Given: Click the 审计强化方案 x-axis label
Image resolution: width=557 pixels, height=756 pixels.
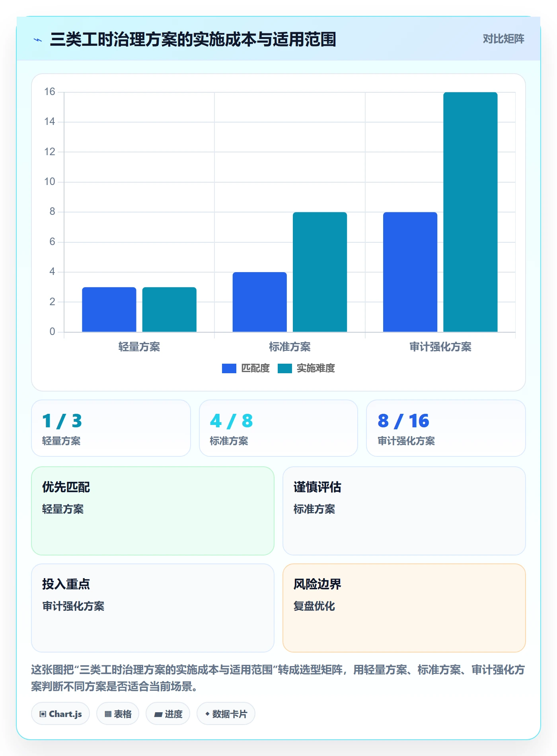Looking at the screenshot, I should pos(440,347).
